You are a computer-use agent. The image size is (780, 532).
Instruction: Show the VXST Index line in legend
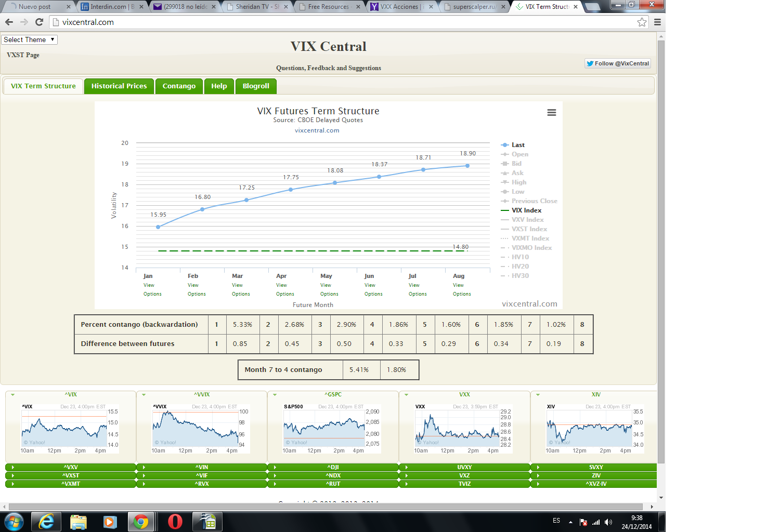524,229
